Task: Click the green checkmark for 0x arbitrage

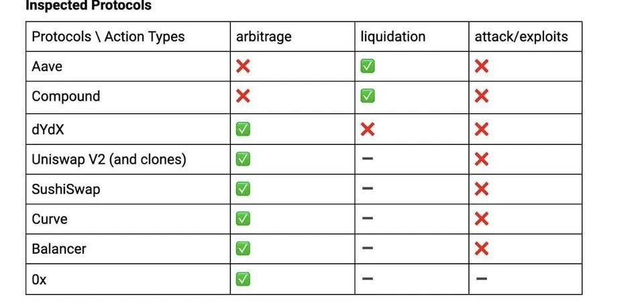Action: click(x=243, y=279)
